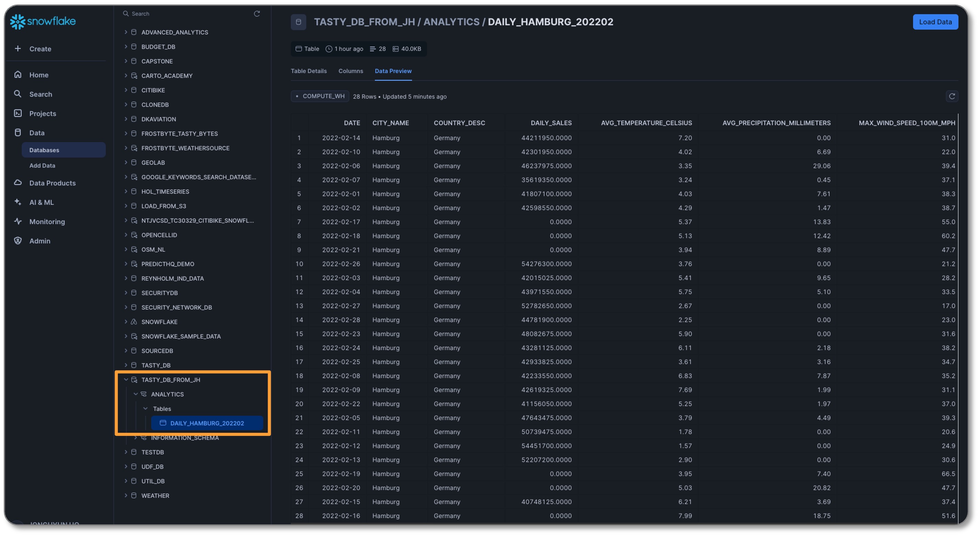The width and height of the screenshot is (980, 536).
Task: Click the Snowflake logo
Action: [x=43, y=21]
